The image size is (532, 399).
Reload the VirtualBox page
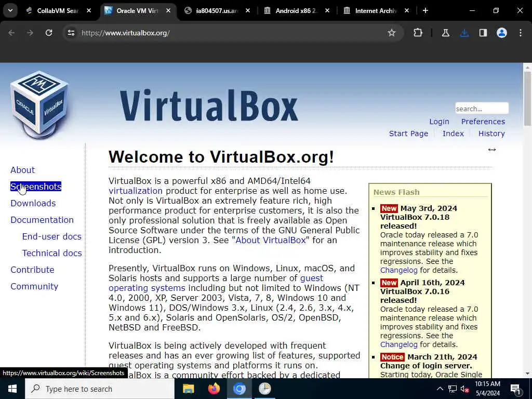click(49, 33)
